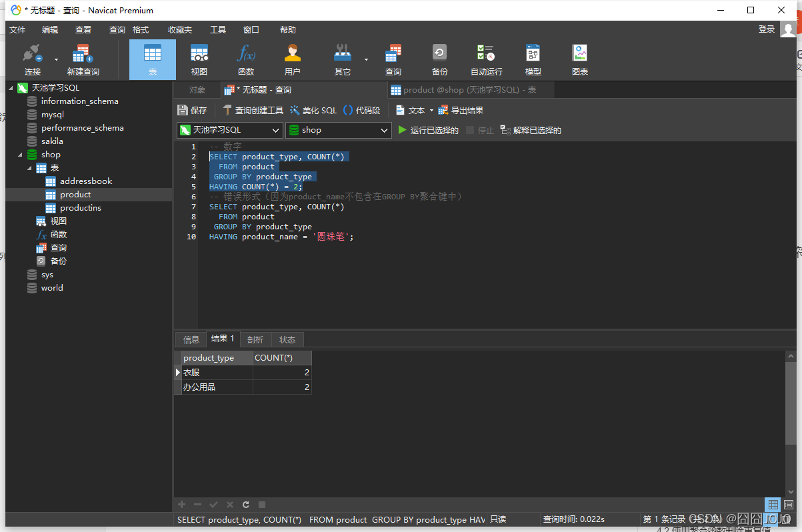Click 美化 SQL beautify button
Screen dimensions: 802x532
point(313,111)
